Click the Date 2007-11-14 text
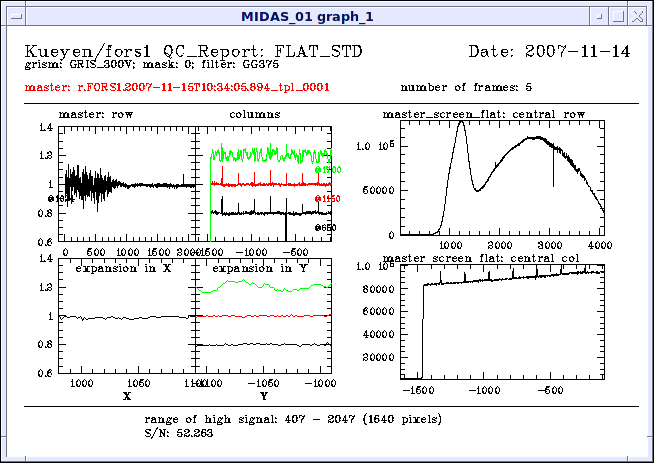The width and height of the screenshot is (654, 463). 549,51
